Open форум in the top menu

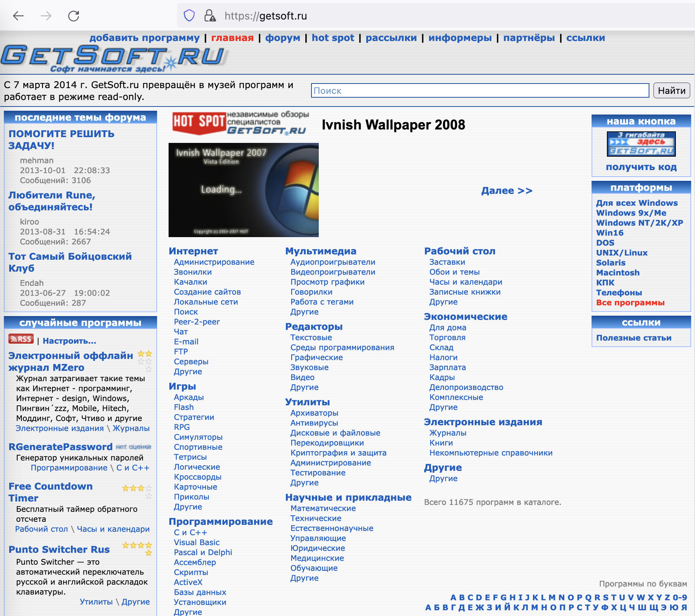pyautogui.click(x=283, y=38)
